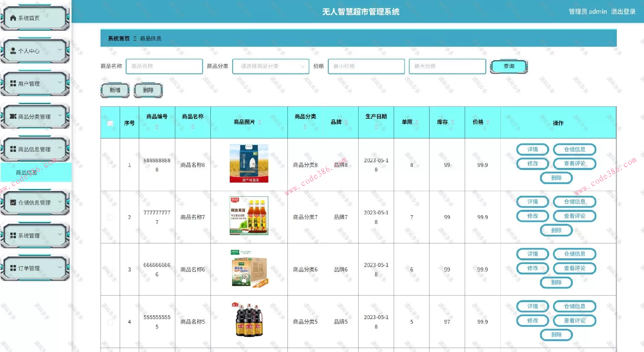The width and height of the screenshot is (644, 352).
Task: Open the 请选择商品分类 dropdown
Action: pos(270,66)
